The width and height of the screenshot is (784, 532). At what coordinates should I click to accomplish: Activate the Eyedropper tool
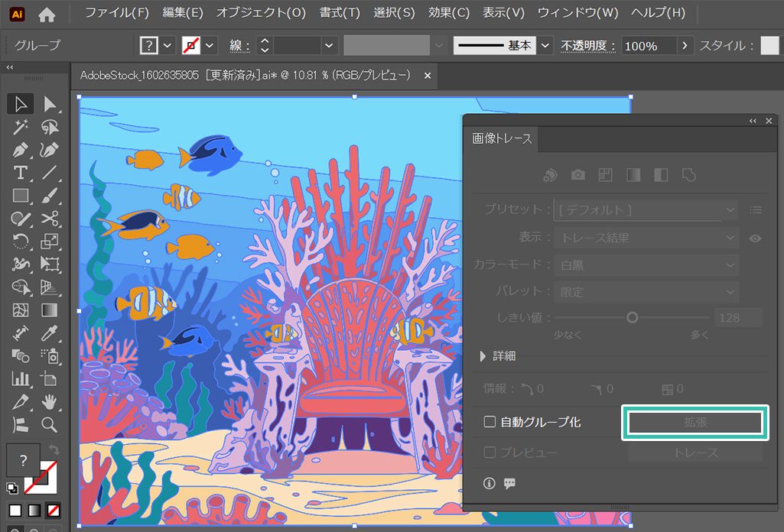click(50, 333)
